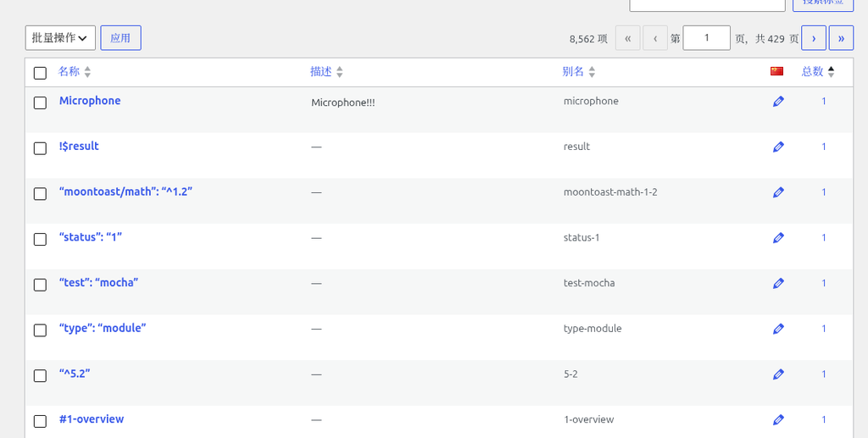Tick the select-all checkbox in table header
The image size is (868, 438).
point(40,73)
